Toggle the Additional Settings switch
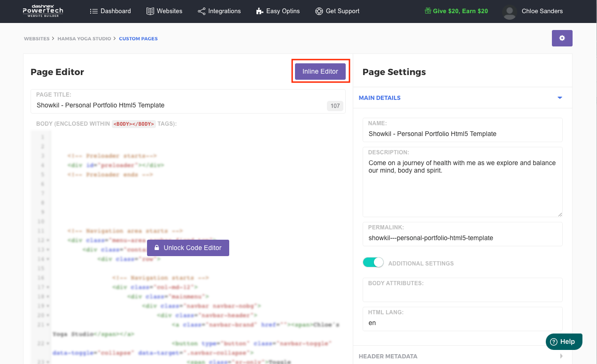The width and height of the screenshot is (597, 364). point(373,263)
